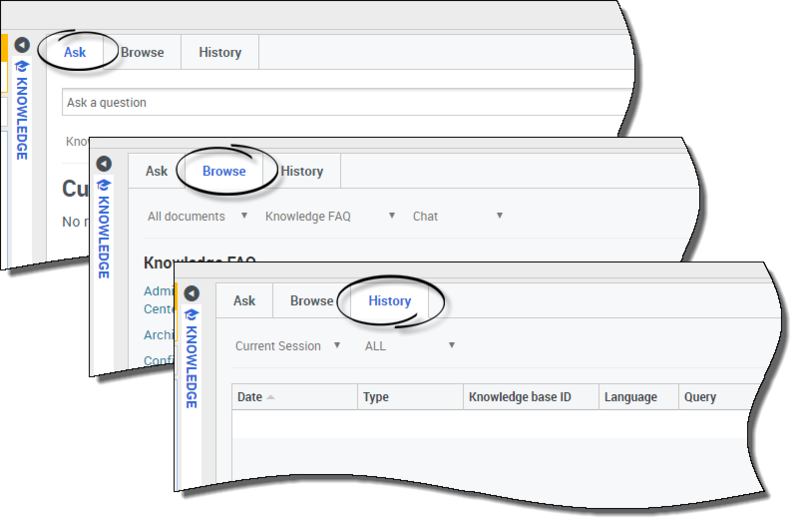Open the Knowledge FAQ dropdown
Screen dimensions: 800x521
(330, 216)
